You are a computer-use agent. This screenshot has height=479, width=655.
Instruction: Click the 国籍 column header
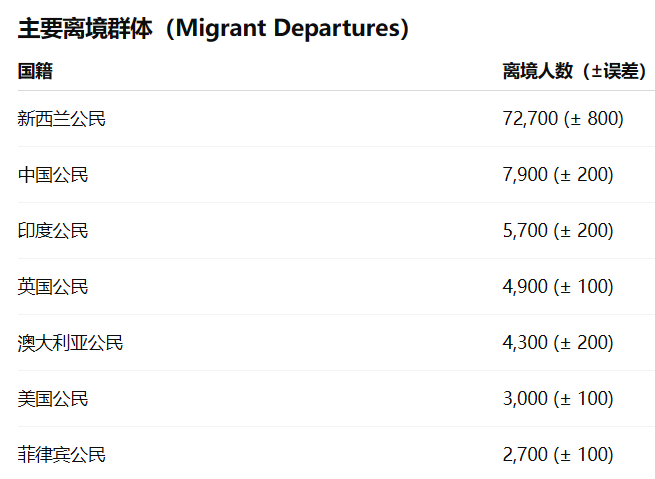coord(35,71)
